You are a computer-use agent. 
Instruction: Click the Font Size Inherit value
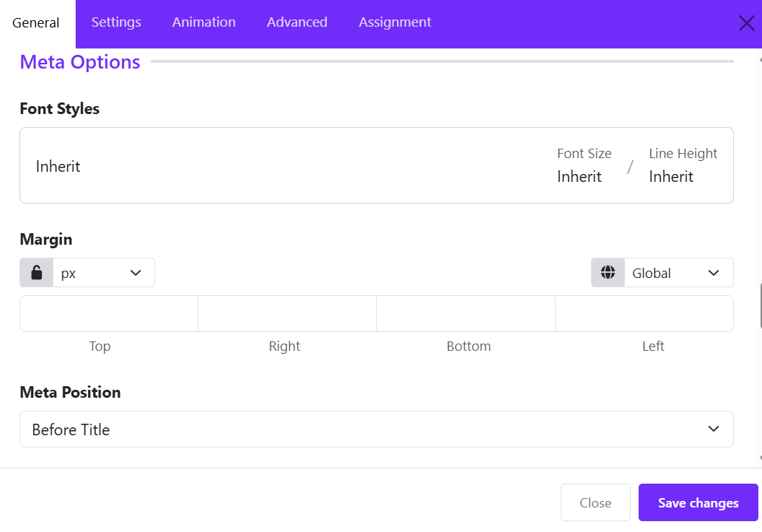579,177
